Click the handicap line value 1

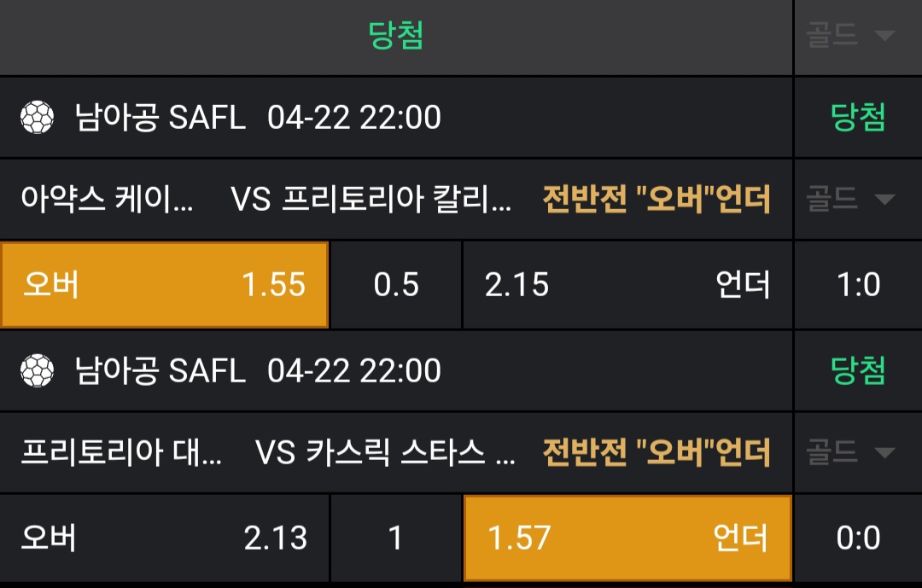pos(396,538)
